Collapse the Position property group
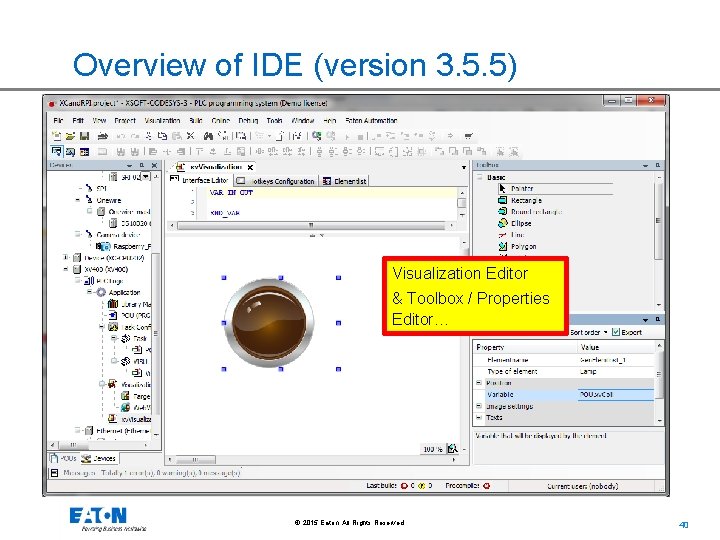The width and height of the screenshot is (720, 540). point(478,382)
